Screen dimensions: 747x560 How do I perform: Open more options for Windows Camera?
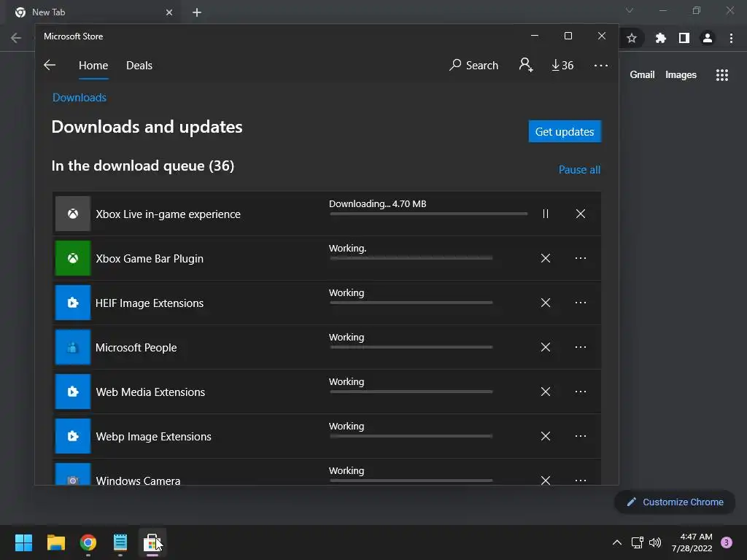(x=580, y=480)
